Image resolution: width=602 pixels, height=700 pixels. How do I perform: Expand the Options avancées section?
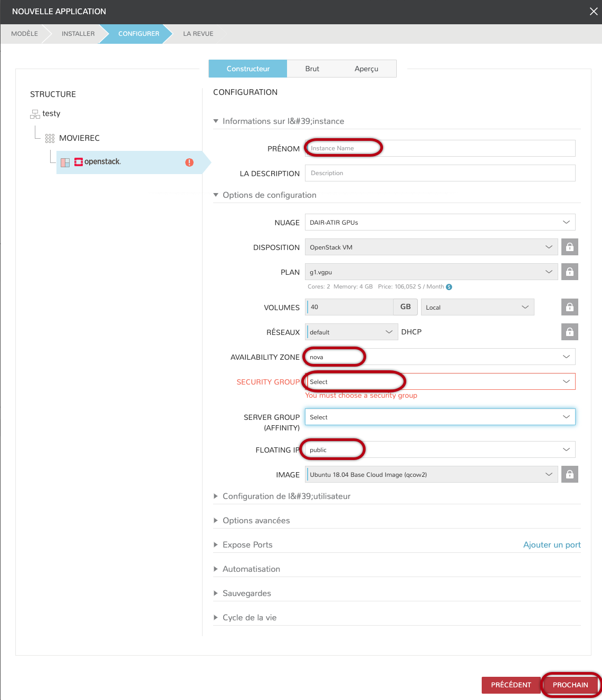tap(256, 521)
